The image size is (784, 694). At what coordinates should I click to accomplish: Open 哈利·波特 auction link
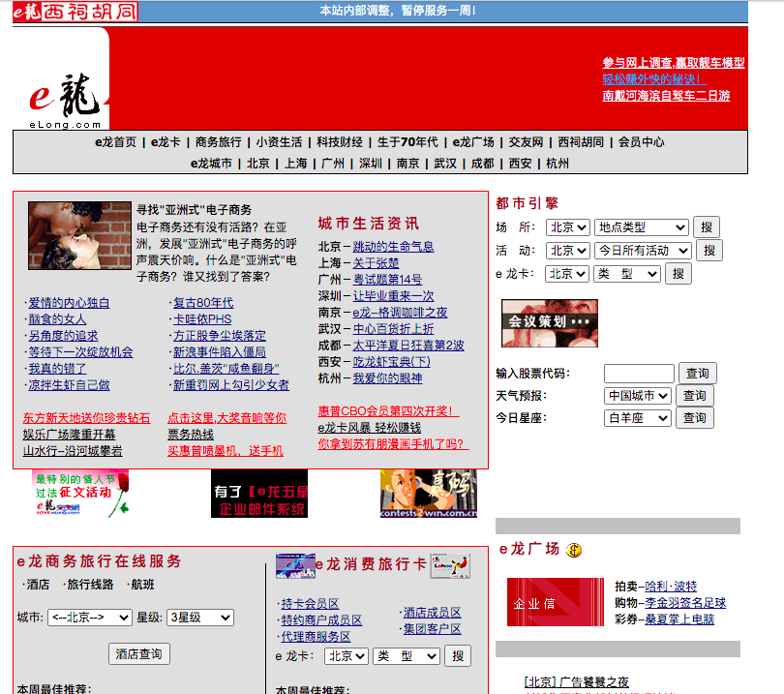(671, 587)
